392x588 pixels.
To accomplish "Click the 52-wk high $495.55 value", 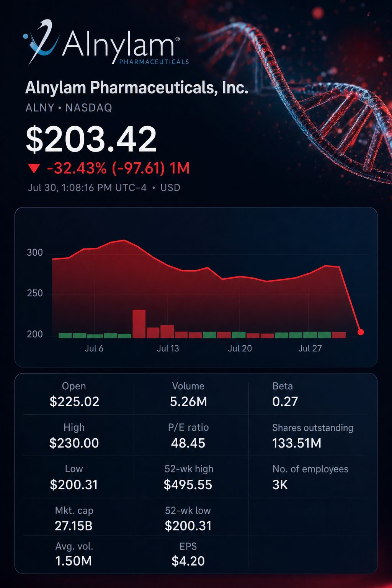I will [x=188, y=485].
